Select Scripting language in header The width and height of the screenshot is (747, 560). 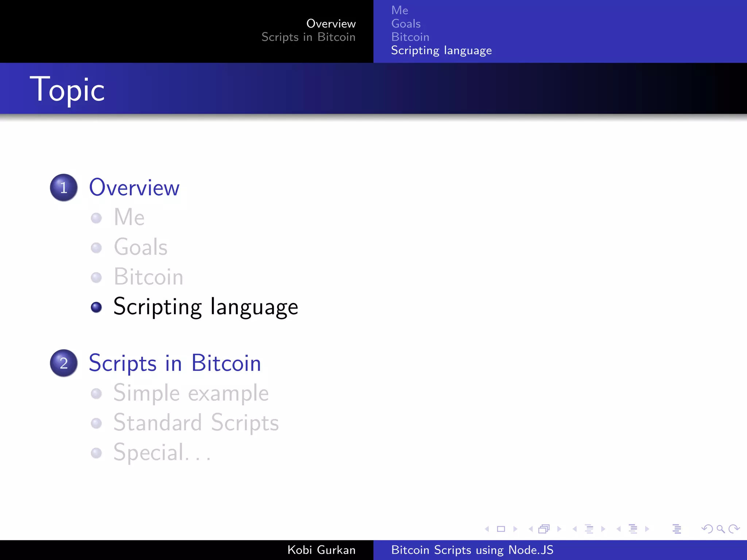[441, 51]
